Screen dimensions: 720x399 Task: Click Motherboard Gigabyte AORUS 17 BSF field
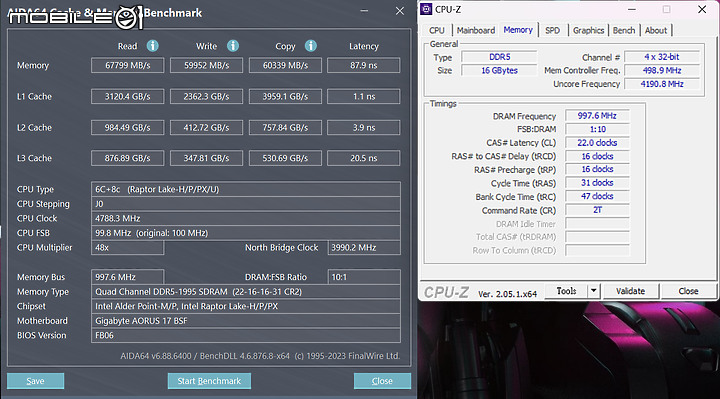pos(246,320)
